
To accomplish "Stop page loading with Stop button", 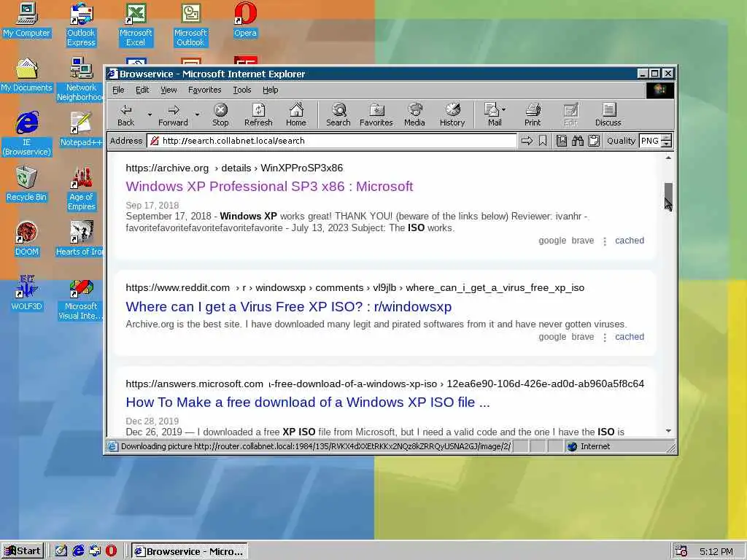I will pos(220,114).
